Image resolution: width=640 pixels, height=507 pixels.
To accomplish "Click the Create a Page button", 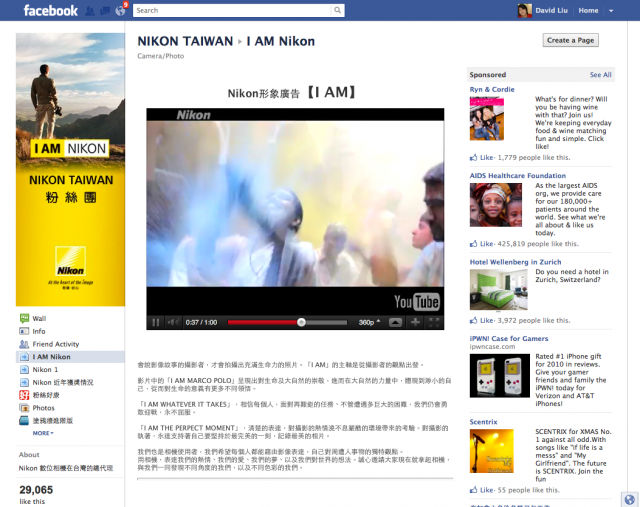I will click(570, 40).
